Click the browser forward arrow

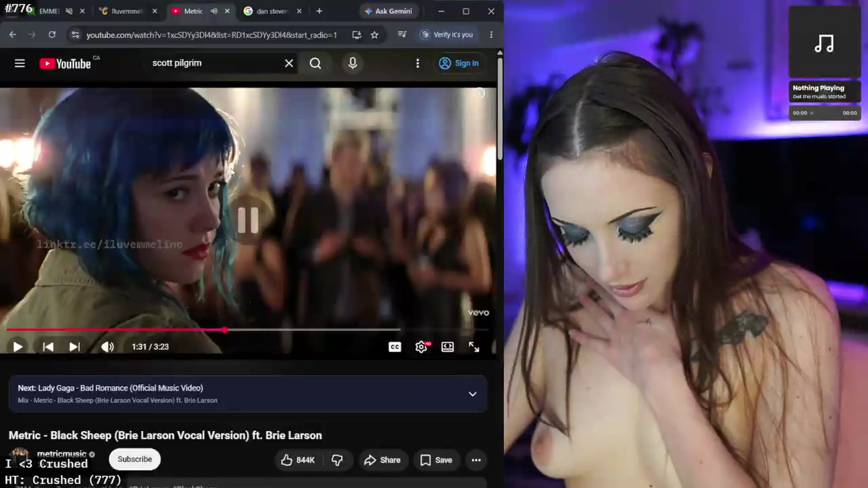[32, 35]
